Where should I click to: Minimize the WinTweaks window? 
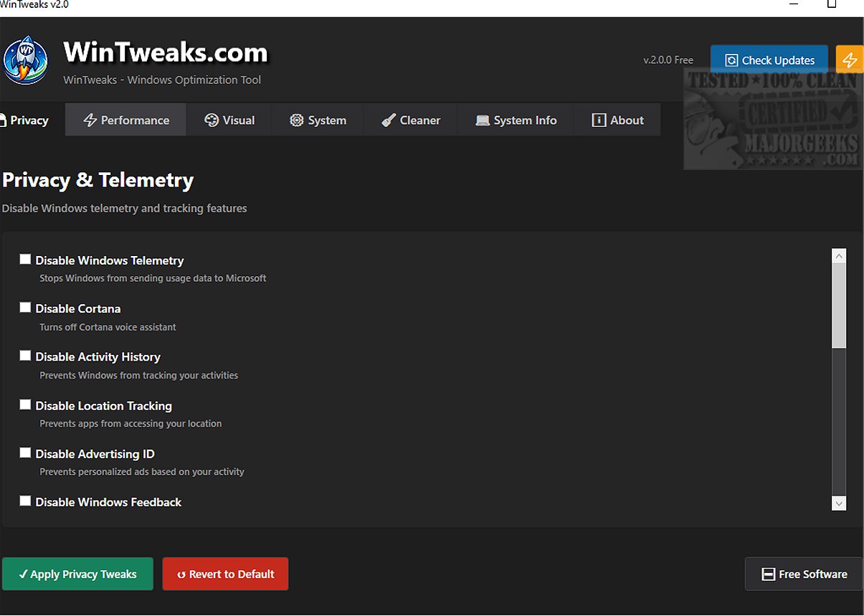(793, 4)
